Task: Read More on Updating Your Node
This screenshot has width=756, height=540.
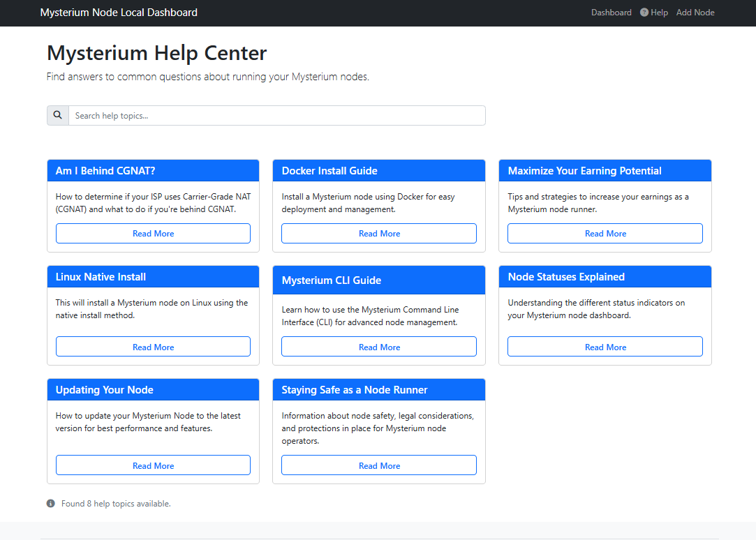Action: tap(153, 465)
